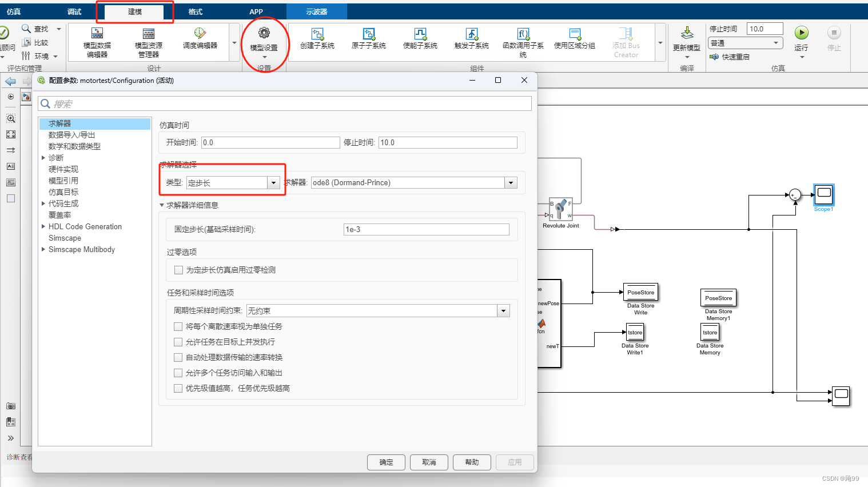Enable 为定步长仿真启用过零检测

[178, 270]
